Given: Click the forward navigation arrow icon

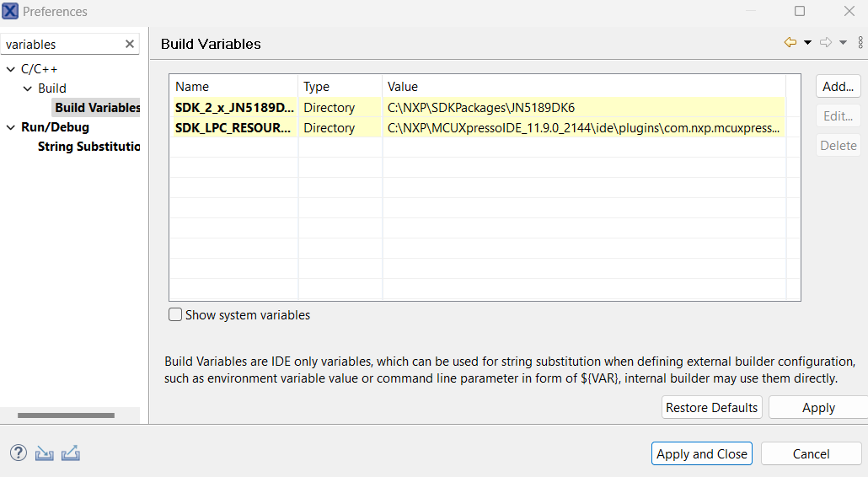Looking at the screenshot, I should point(825,42).
